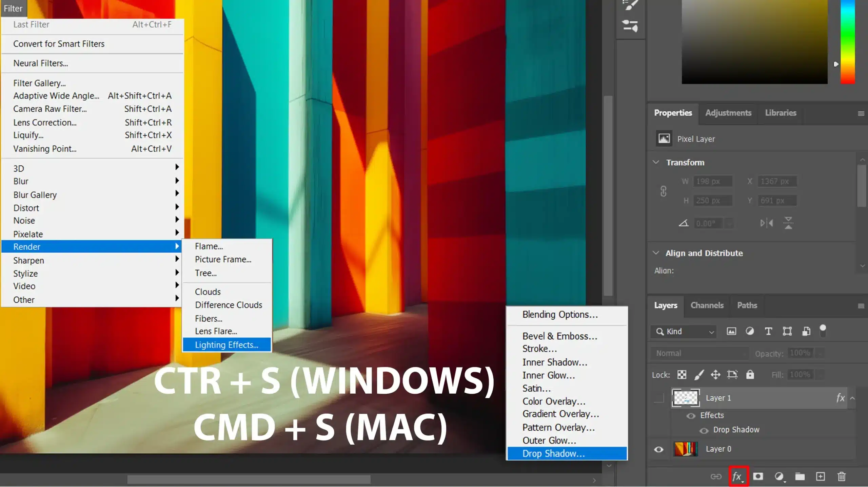Lock position move icon

click(715, 374)
